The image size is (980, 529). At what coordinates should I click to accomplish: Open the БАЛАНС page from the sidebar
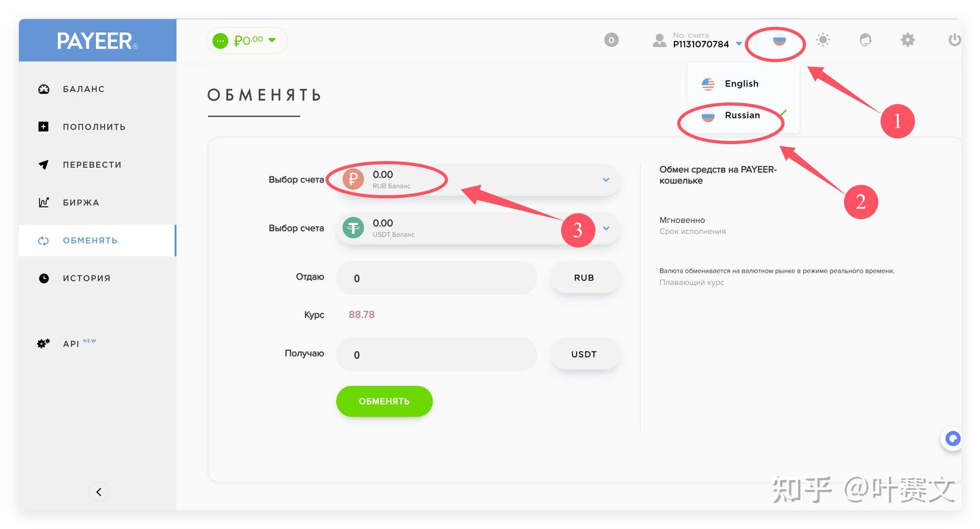(83, 88)
